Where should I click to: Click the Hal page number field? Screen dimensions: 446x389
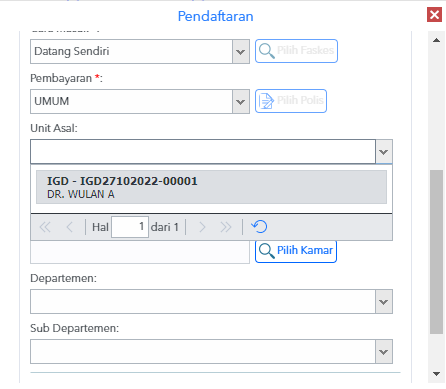click(130, 227)
